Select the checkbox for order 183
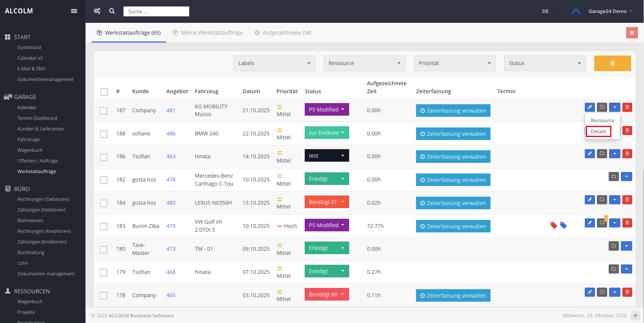This screenshot has width=644, height=323. (x=104, y=226)
